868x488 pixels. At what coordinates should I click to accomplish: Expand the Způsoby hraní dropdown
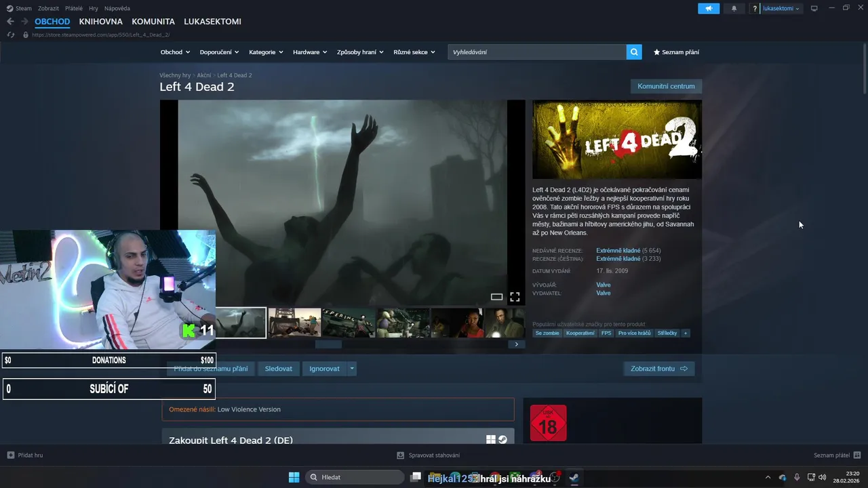tap(360, 52)
